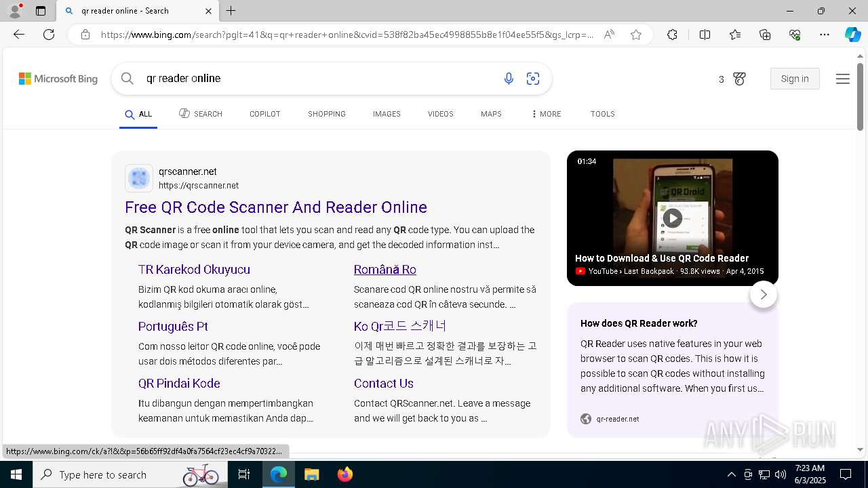868x488 pixels.
Task: Click qrscanner.net site favicon
Action: pyautogui.click(x=139, y=178)
